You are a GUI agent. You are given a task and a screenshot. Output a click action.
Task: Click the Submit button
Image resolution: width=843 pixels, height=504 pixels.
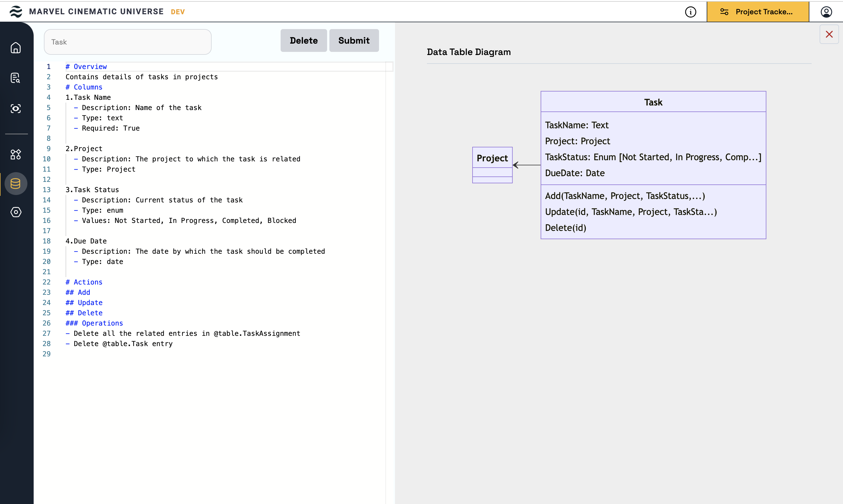(x=354, y=40)
